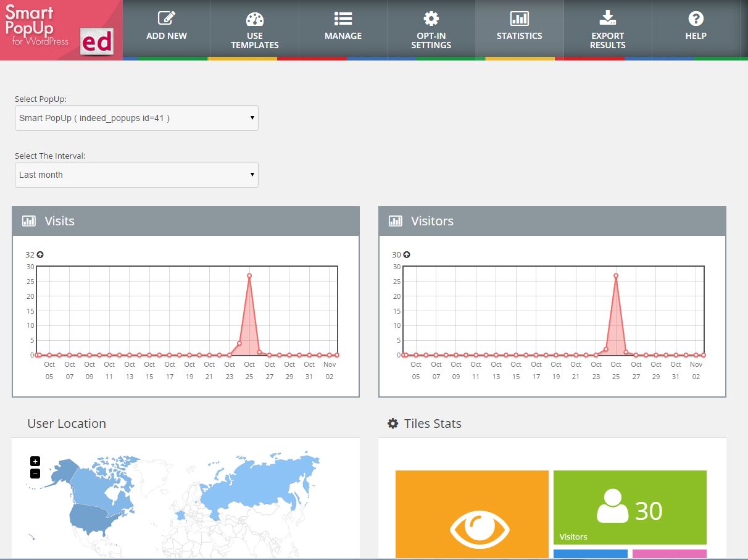Click the green Visitors tile

[x=630, y=508]
